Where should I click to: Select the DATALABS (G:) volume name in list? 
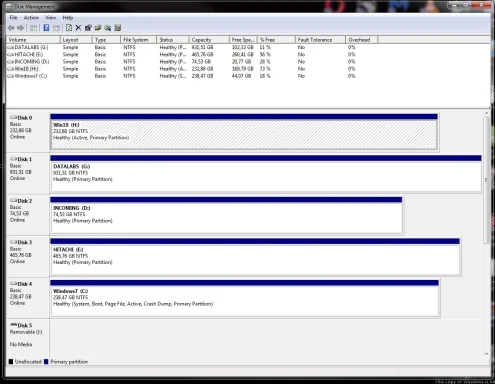pos(31,48)
